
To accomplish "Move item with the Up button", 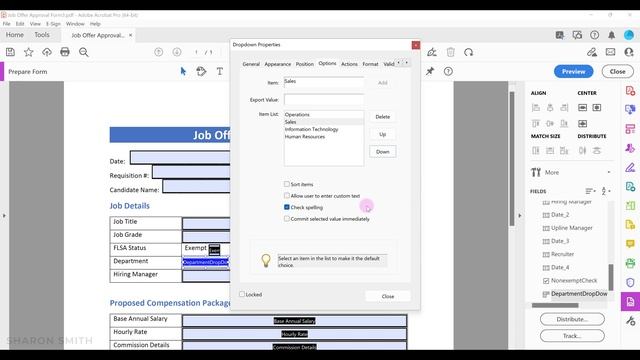I will [382, 134].
